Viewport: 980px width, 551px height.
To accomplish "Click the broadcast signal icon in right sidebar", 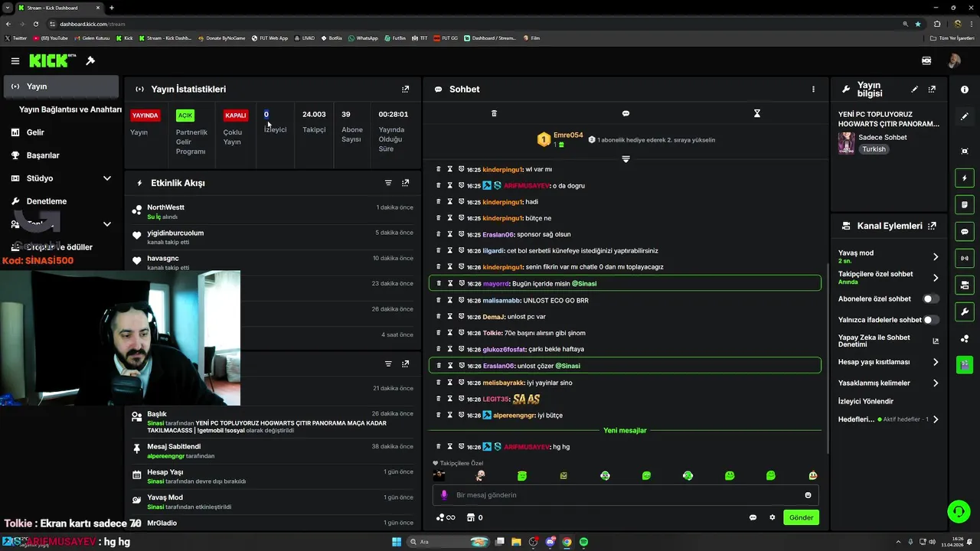I will [965, 258].
